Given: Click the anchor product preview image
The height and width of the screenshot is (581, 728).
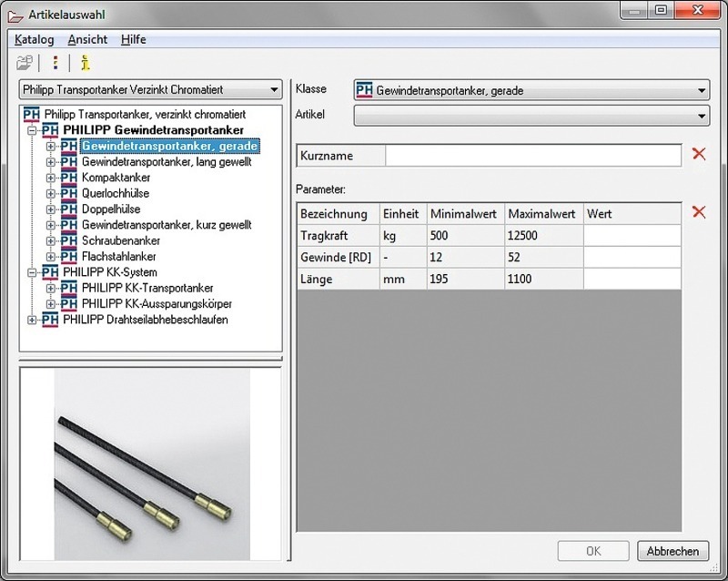Looking at the screenshot, I should (x=152, y=464).
